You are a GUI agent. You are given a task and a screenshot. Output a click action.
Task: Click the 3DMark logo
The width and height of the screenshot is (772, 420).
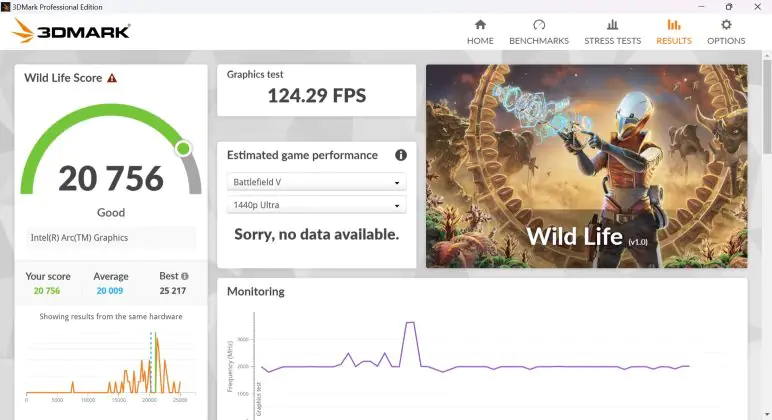point(70,31)
